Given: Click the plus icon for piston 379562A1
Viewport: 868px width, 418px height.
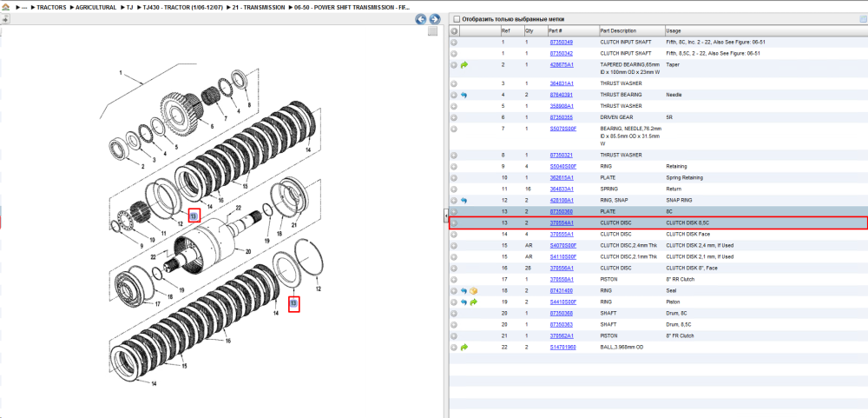Looking at the screenshot, I should point(454,336).
